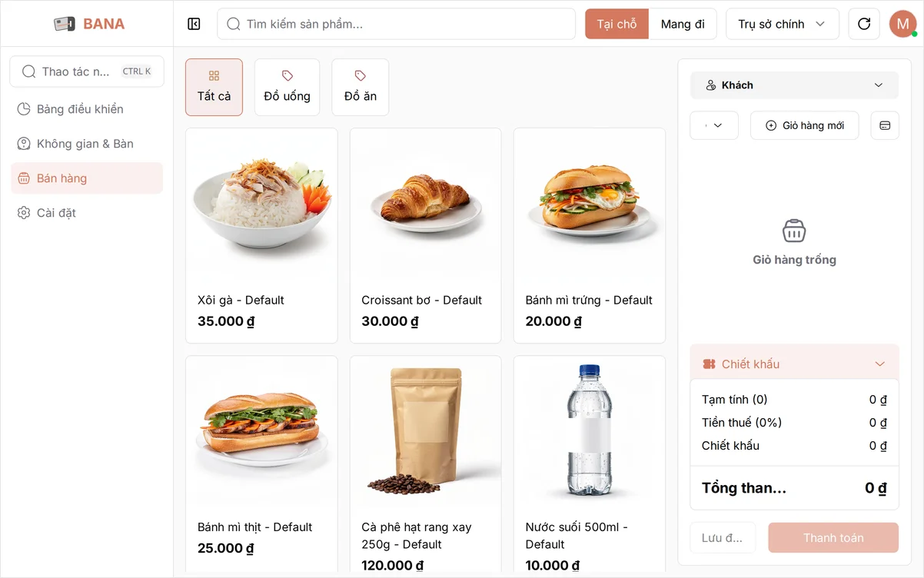The height and width of the screenshot is (578, 924).
Task: Select the Đồ ăn category tab
Action: 360,88
